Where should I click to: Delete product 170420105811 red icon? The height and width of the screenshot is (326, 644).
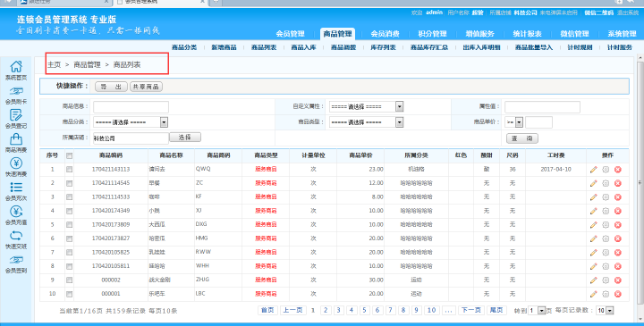pyautogui.click(x=618, y=266)
